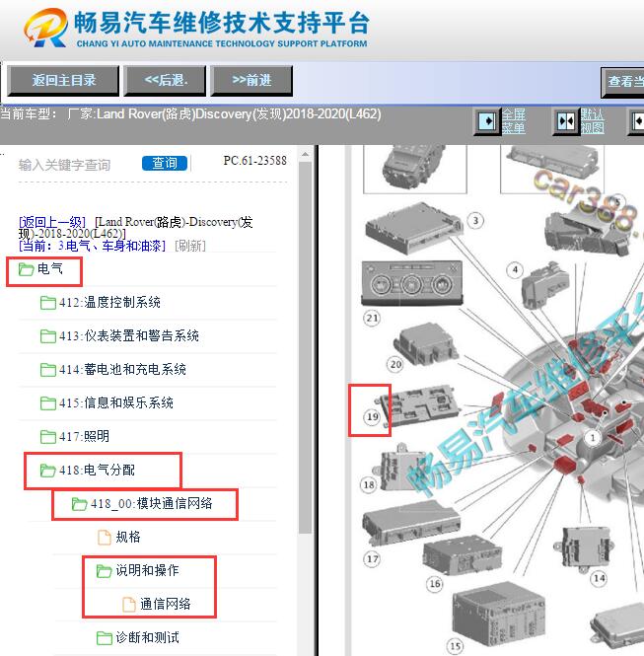This screenshot has width=644, height=656.
Task: Click the module image beside callout 3
Action: (414, 229)
